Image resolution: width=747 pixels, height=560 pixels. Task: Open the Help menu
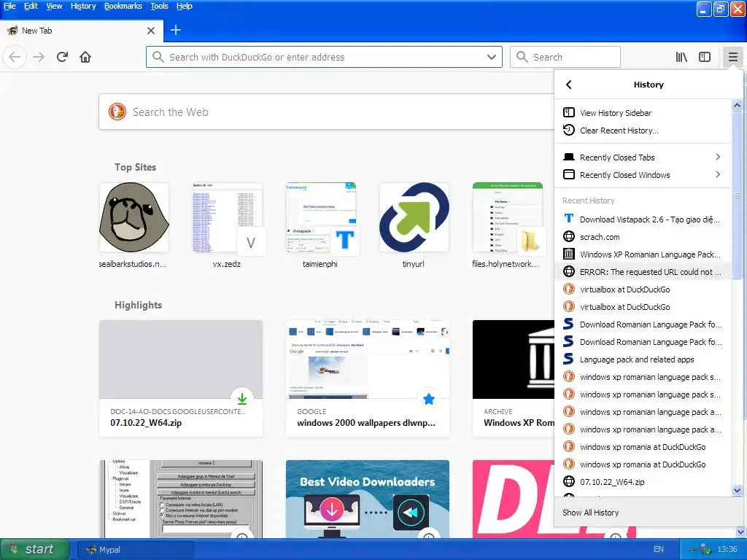click(x=185, y=6)
